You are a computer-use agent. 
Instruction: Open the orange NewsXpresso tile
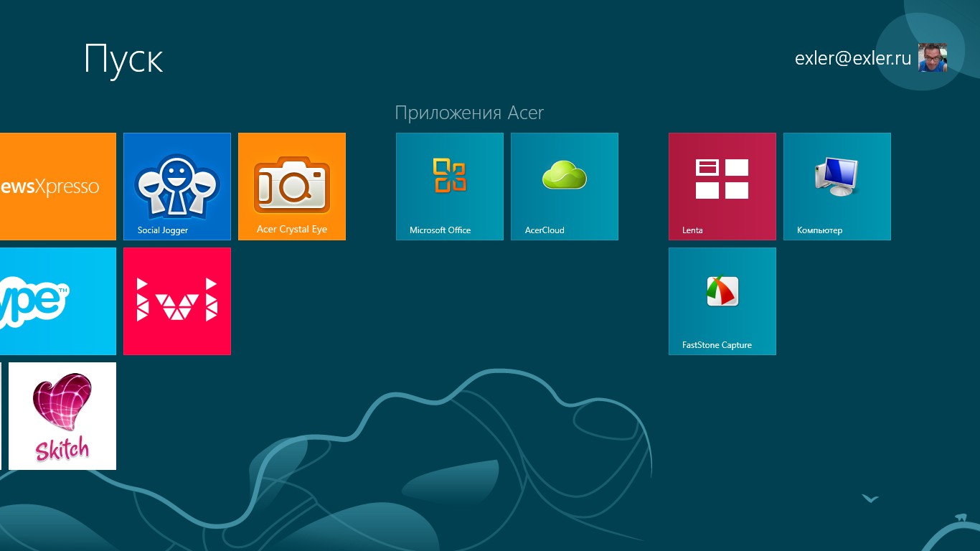point(57,186)
